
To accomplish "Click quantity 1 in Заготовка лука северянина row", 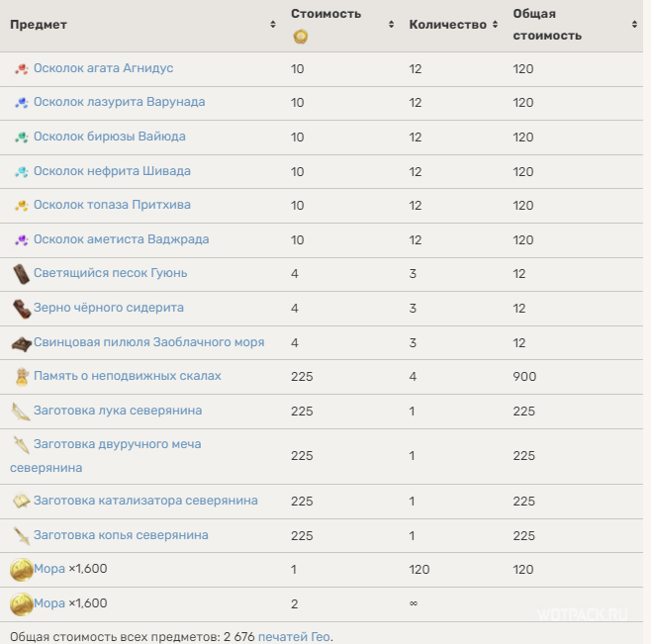I will point(412,412).
